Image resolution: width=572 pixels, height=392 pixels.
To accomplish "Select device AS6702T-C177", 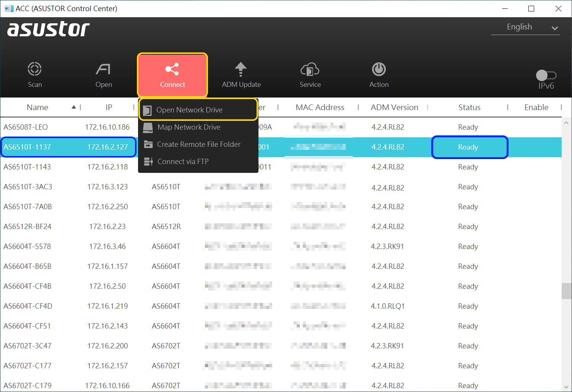I will pyautogui.click(x=27, y=366).
